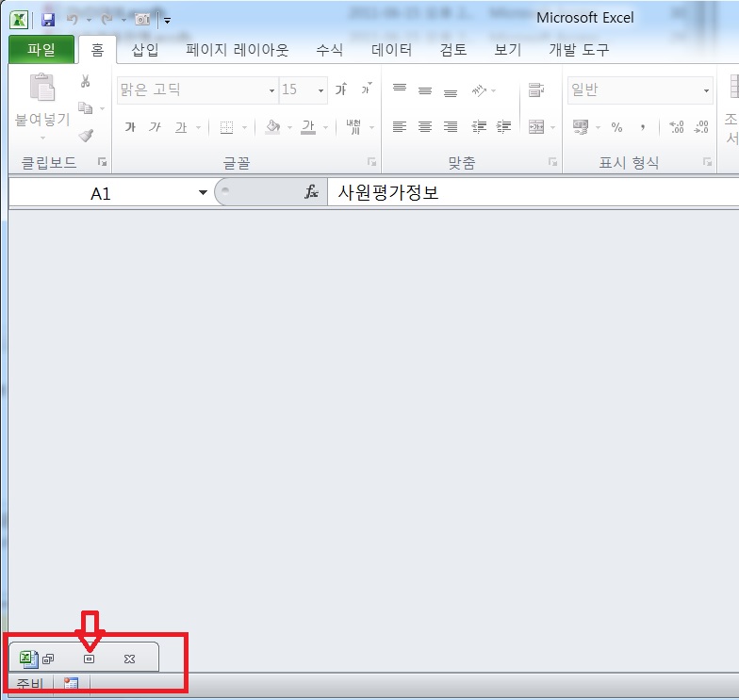Click the Save icon in quick access toolbar
Screen dimensions: 739x700
tap(48, 19)
